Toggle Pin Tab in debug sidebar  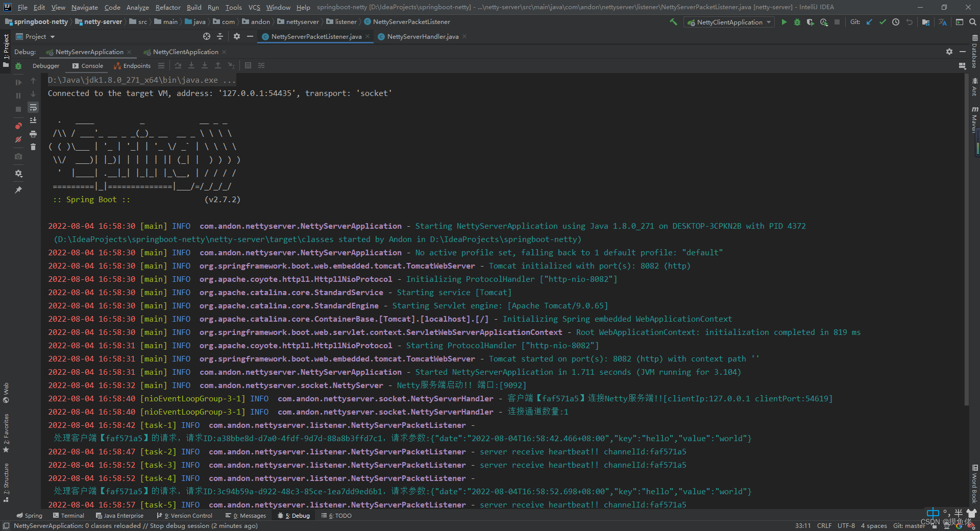(x=18, y=190)
